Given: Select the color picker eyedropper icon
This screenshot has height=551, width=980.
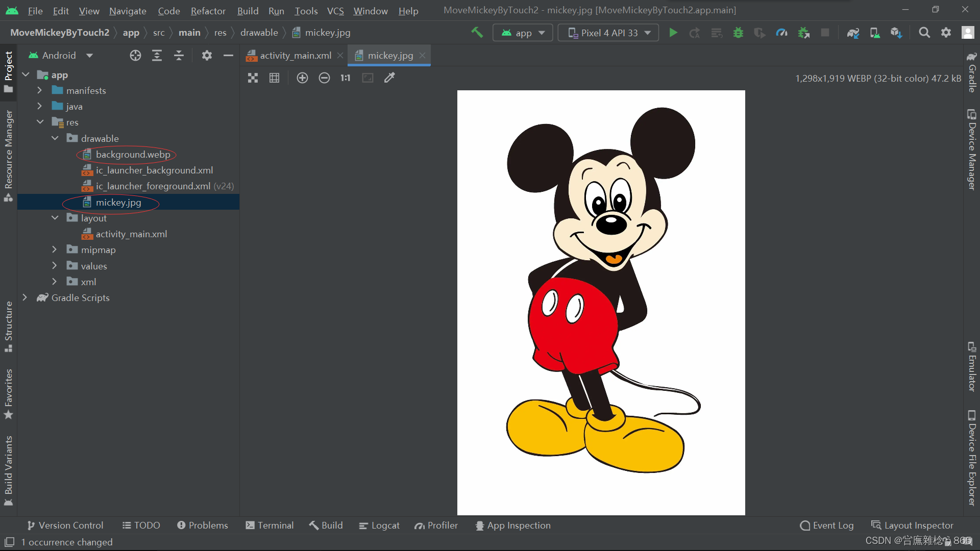Looking at the screenshot, I should (389, 78).
